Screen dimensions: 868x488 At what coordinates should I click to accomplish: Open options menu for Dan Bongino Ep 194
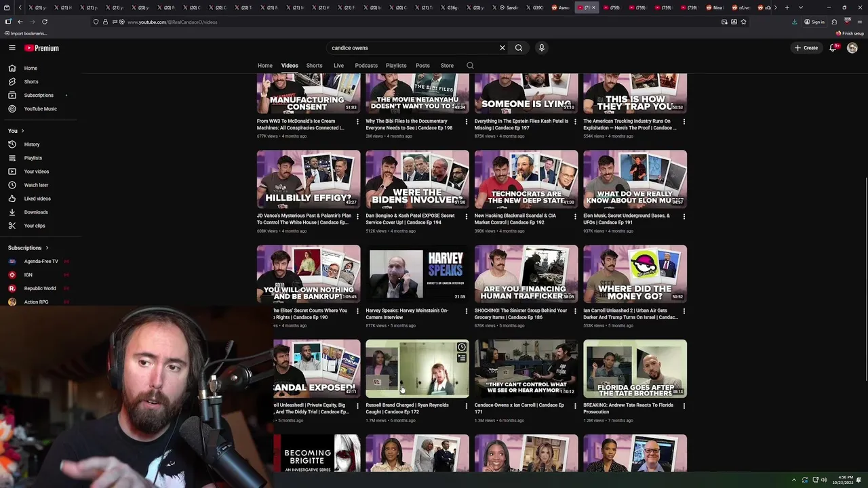coord(466,217)
